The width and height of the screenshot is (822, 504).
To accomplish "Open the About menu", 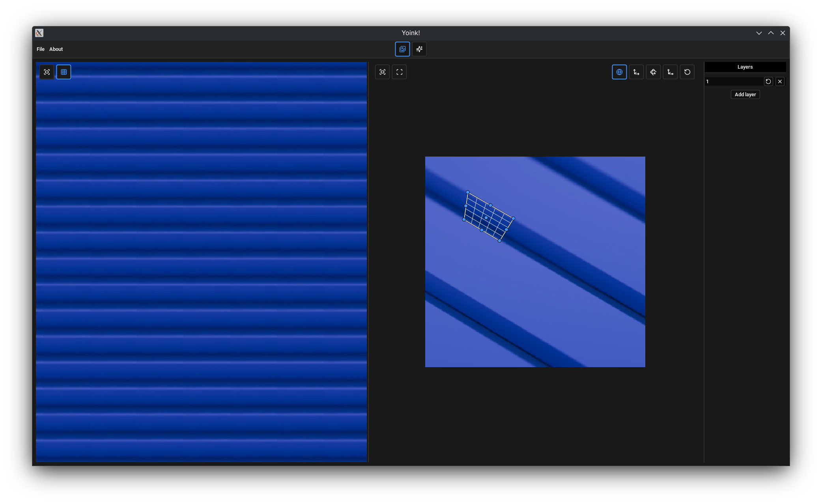I will tap(56, 49).
